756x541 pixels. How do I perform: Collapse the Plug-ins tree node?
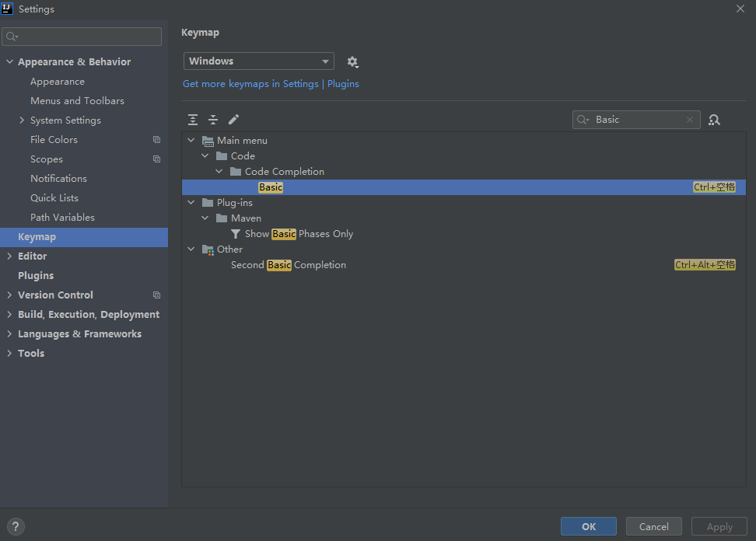[x=191, y=202]
